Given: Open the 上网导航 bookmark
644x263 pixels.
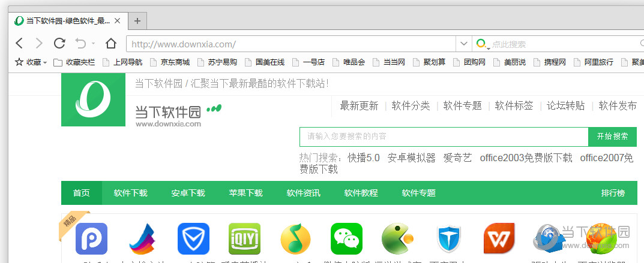Looking at the screenshot, I should coord(122,62).
